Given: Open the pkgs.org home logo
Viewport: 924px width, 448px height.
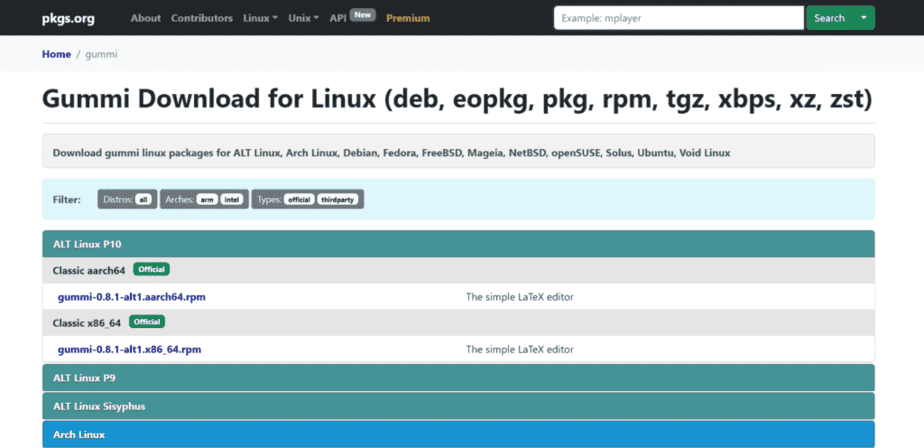Looking at the screenshot, I should [x=68, y=18].
